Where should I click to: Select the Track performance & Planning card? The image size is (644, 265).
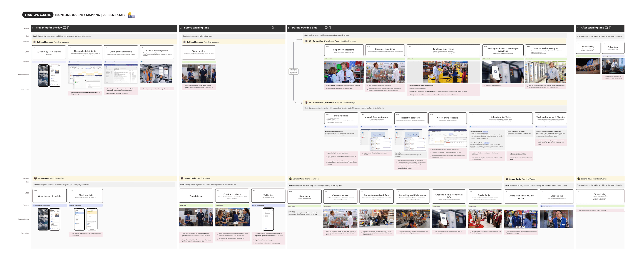(x=550, y=118)
